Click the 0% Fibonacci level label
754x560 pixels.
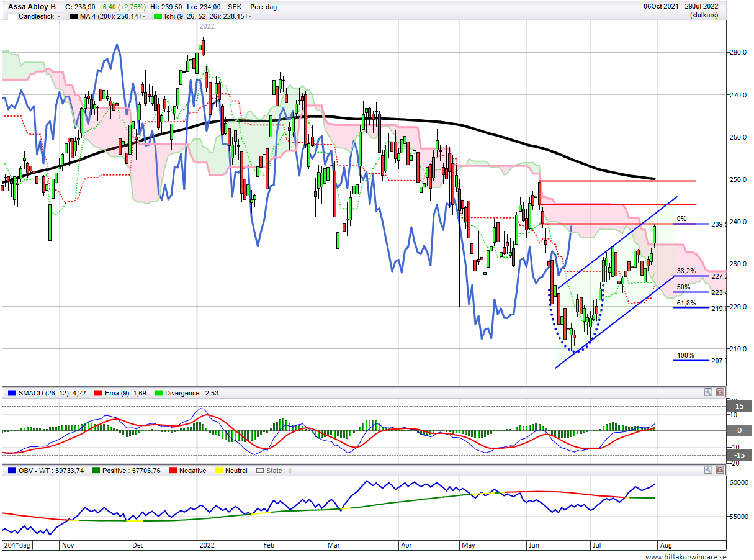coord(681,219)
